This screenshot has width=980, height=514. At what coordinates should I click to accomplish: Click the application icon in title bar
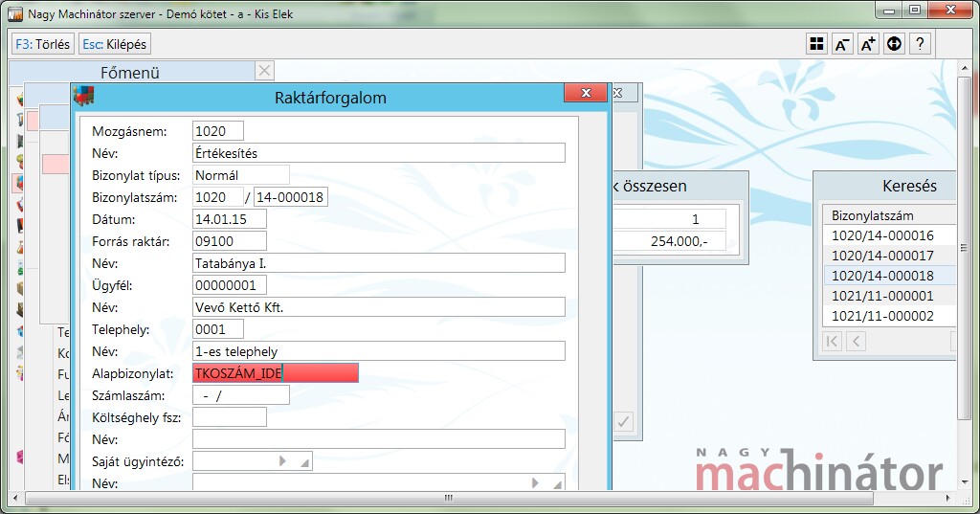click(15, 13)
